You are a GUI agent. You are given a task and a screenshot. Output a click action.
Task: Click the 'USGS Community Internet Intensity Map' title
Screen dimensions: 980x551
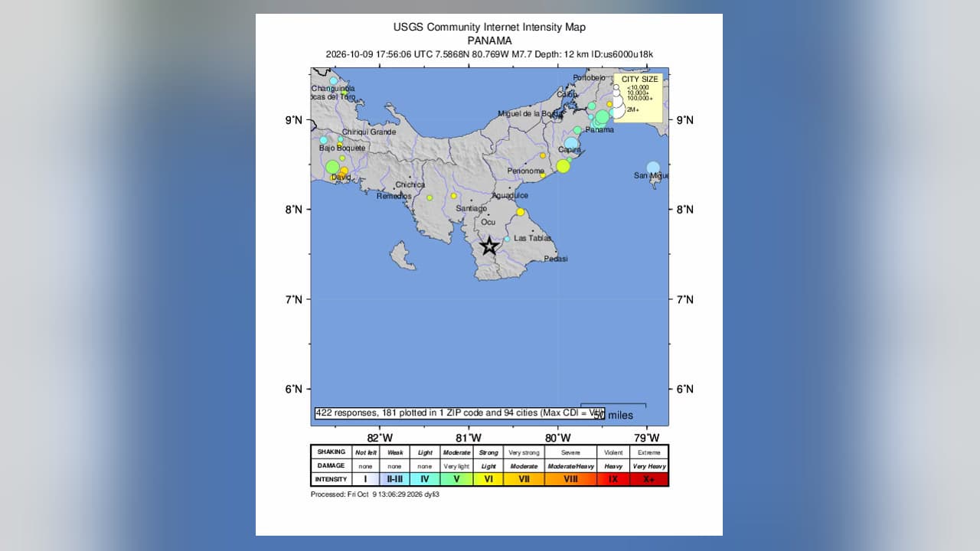click(x=489, y=27)
